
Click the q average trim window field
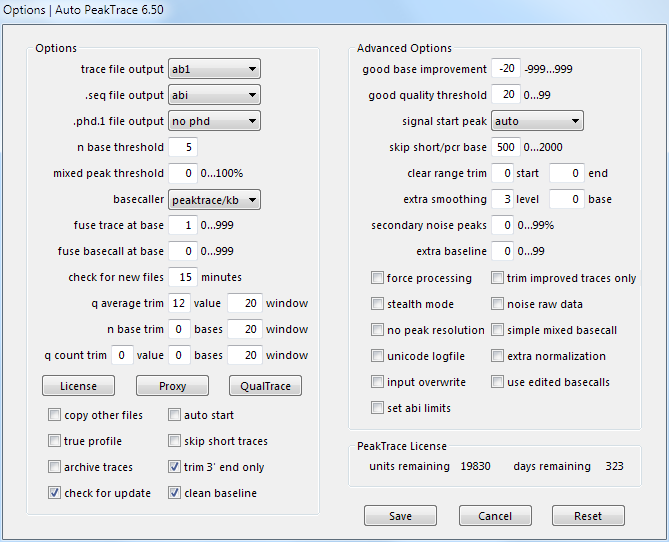coord(245,303)
